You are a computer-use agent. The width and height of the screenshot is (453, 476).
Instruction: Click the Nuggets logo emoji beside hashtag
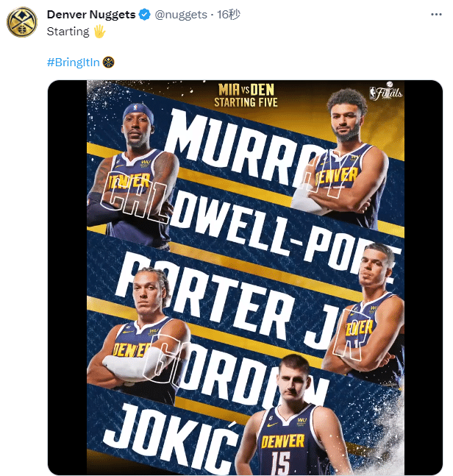point(109,62)
